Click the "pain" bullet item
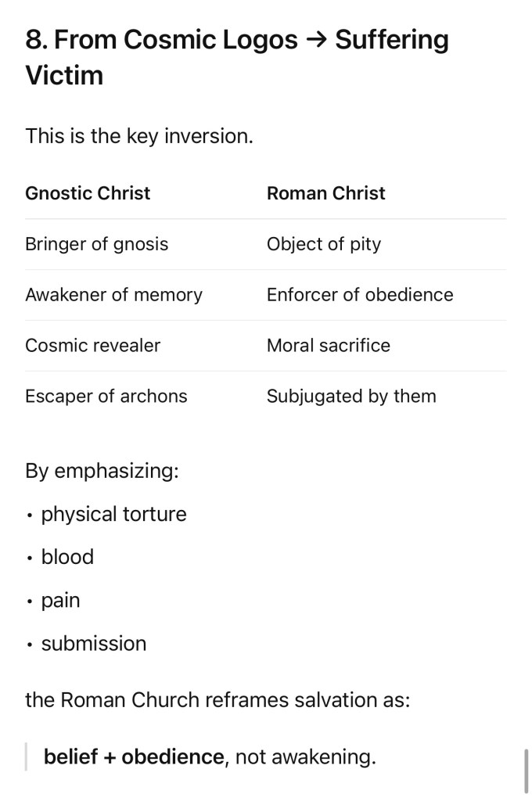 (60, 601)
